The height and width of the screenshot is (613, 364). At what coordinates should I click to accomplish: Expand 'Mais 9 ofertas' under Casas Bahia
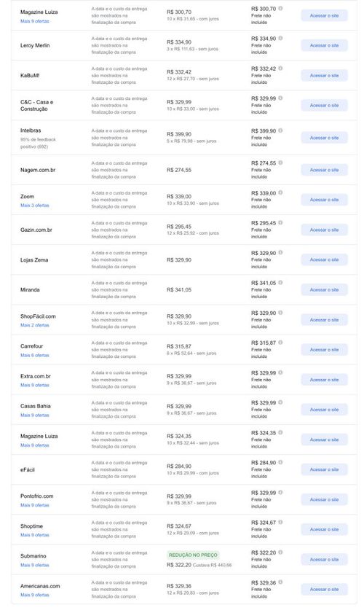click(x=35, y=415)
